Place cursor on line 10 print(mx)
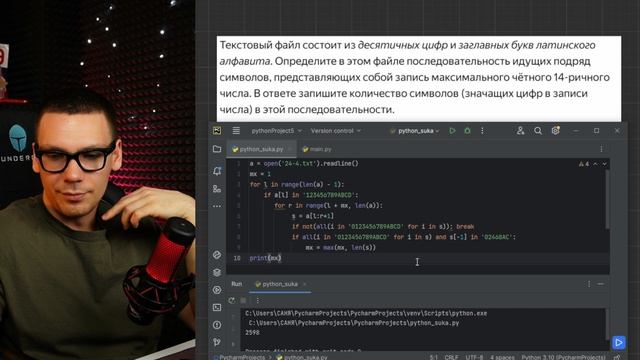This screenshot has width=640, height=360. (x=265, y=258)
